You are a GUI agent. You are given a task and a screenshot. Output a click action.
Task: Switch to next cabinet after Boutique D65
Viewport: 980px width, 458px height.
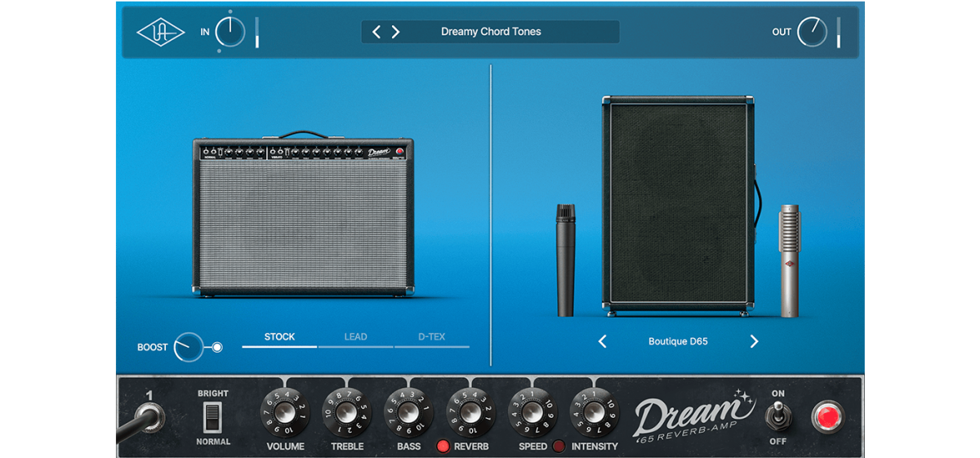coord(754,341)
